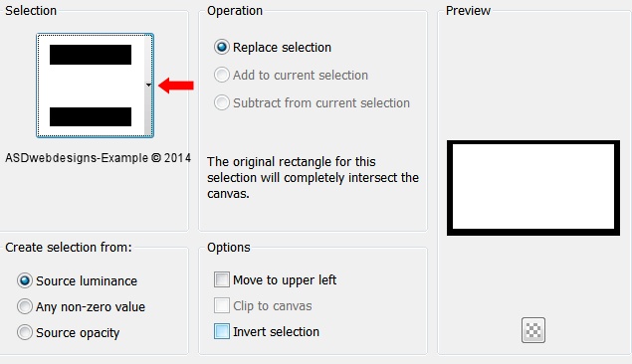Click the Options group heading
632x364 pixels.
click(x=229, y=248)
